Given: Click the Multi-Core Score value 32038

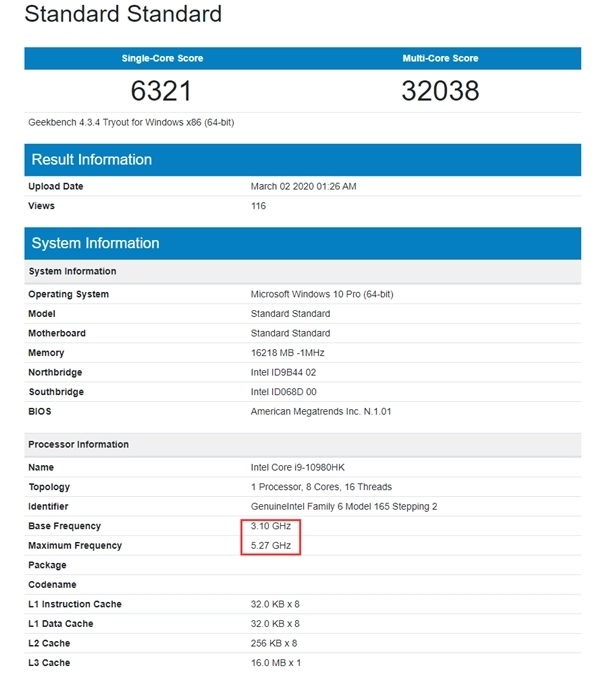Looking at the screenshot, I should coord(440,92).
